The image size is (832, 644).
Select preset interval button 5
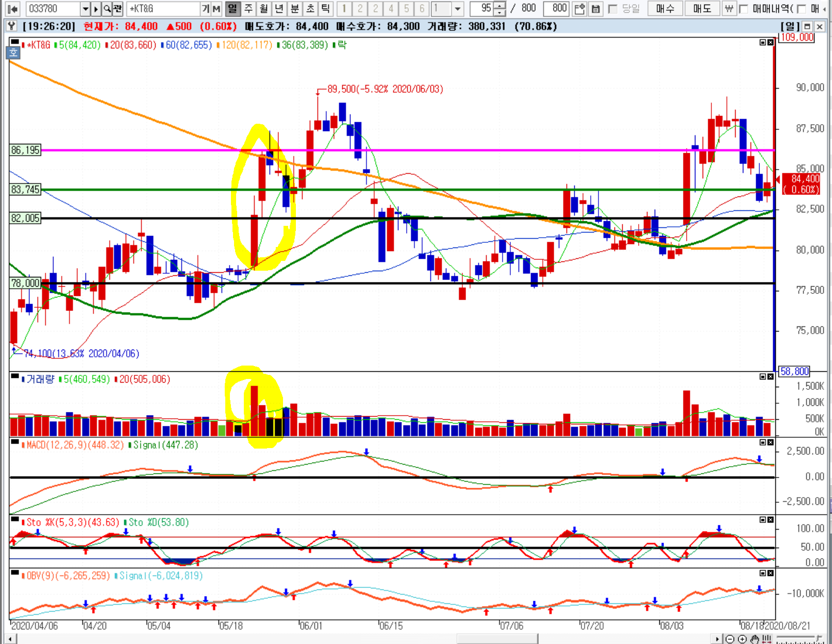coord(406,9)
